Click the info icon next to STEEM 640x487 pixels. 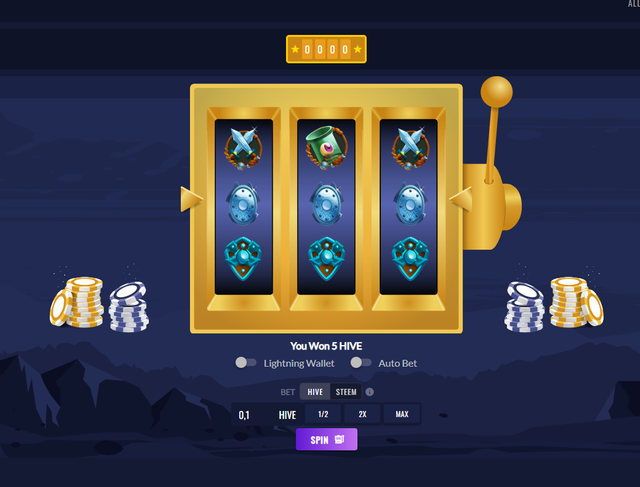(370, 392)
